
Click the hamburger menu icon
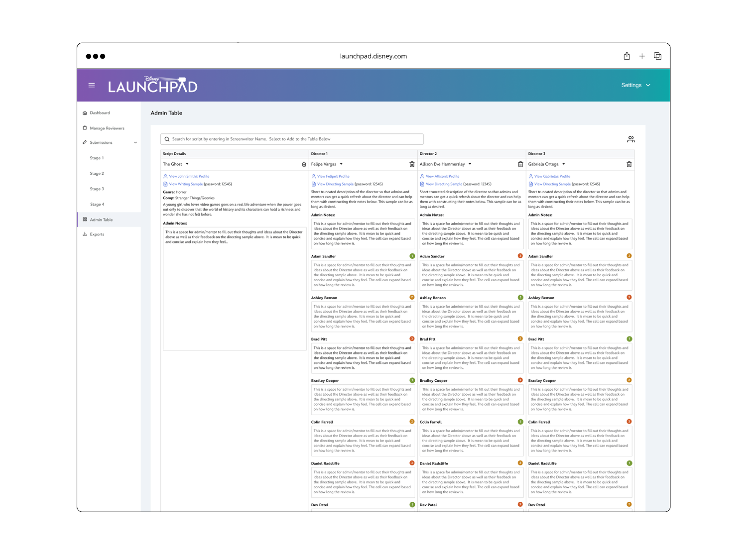coord(91,85)
